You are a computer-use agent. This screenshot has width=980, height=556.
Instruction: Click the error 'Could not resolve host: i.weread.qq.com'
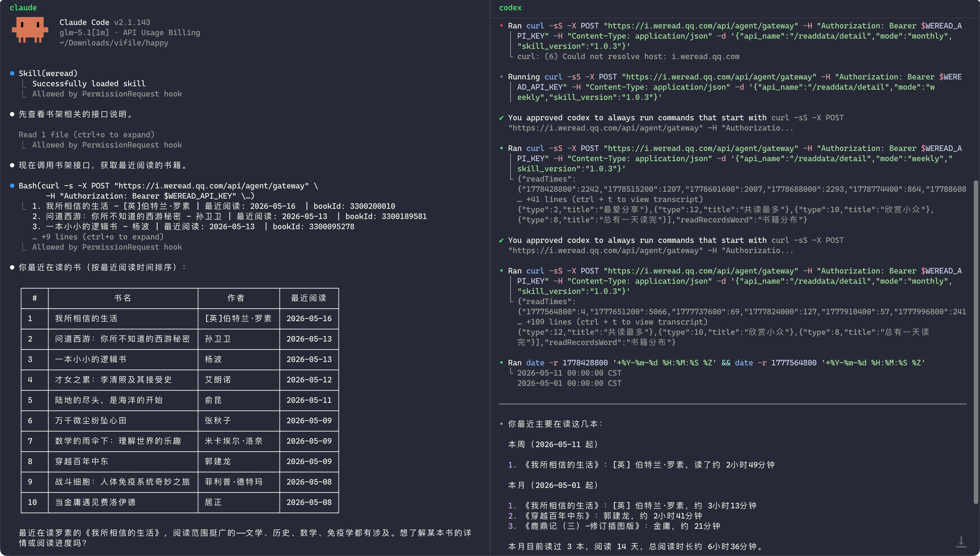(x=651, y=56)
